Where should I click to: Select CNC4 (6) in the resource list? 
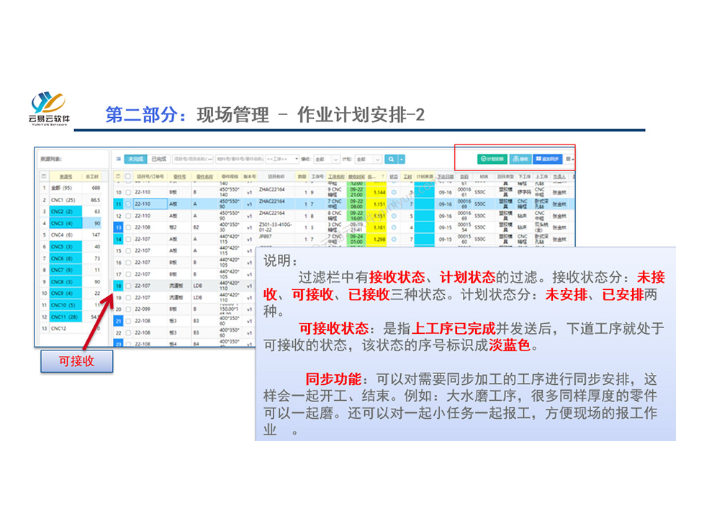[x=71, y=235]
